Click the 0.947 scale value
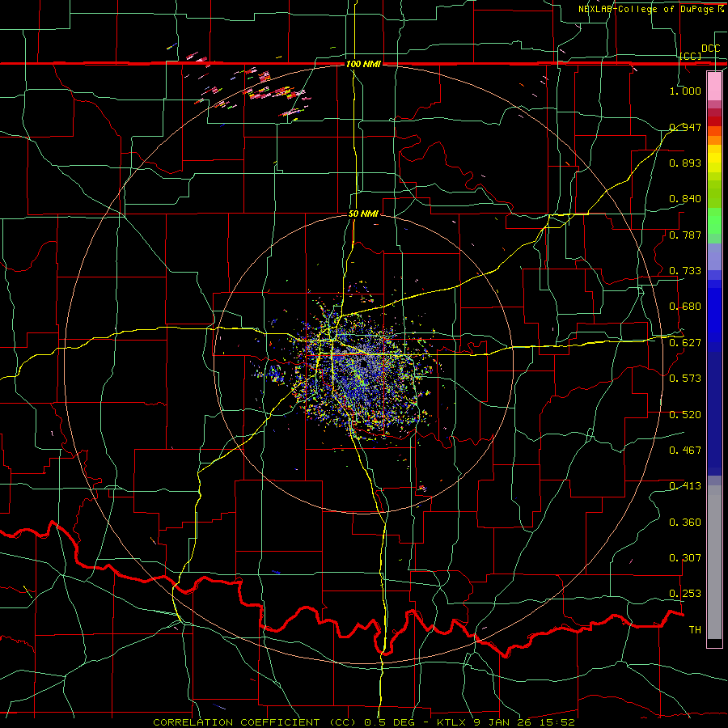The image size is (728, 728). [x=685, y=127]
